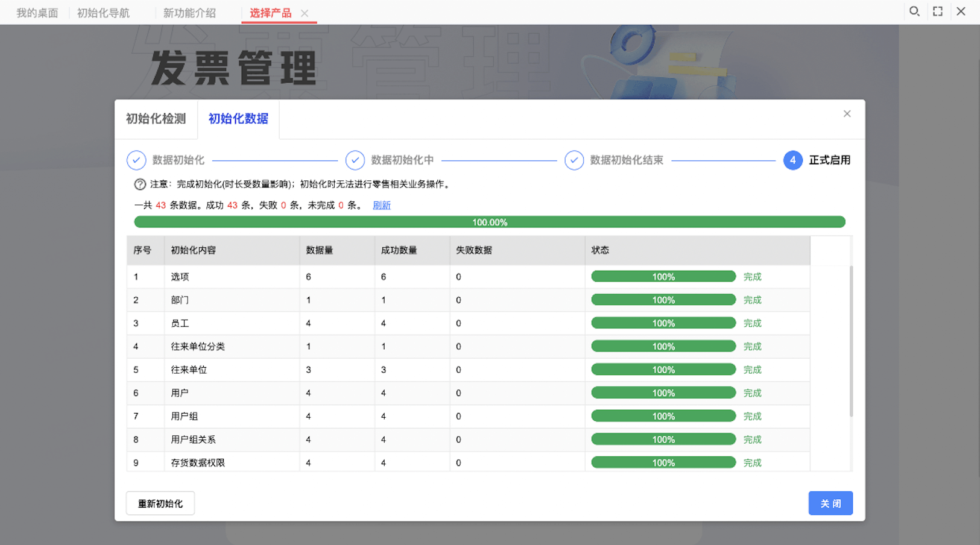Close the dialog with the X icon
Viewport: 980px width, 545px height.
(x=847, y=114)
